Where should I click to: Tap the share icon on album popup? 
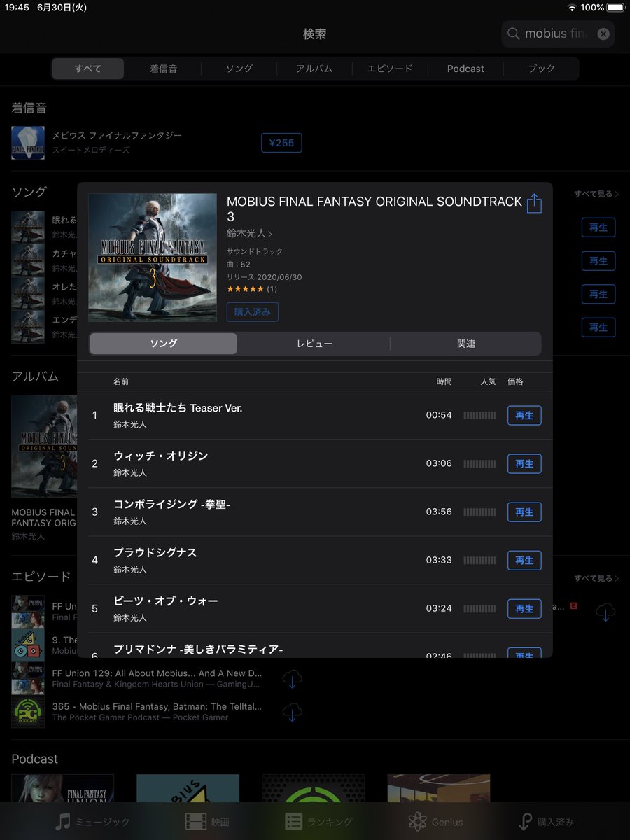tap(534, 203)
